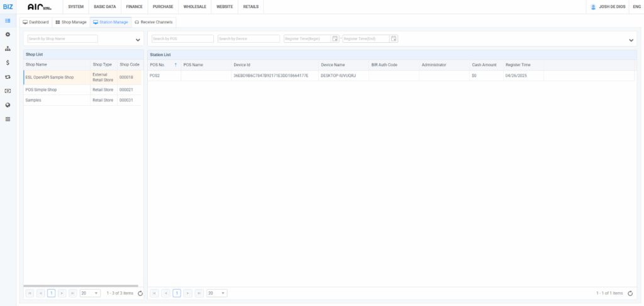Expand the Station List search filter chevron

(x=631, y=40)
